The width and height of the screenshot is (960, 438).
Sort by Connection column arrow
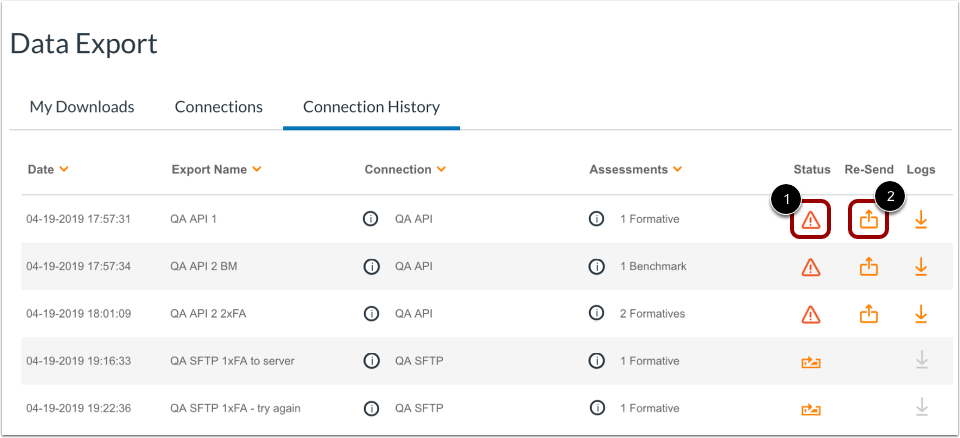point(442,170)
